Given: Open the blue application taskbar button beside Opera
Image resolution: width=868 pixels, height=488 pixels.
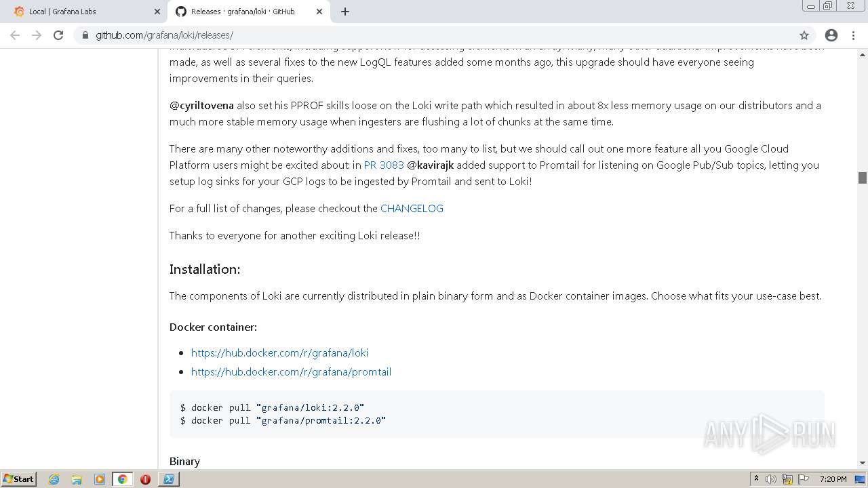Looking at the screenshot, I should point(168,479).
